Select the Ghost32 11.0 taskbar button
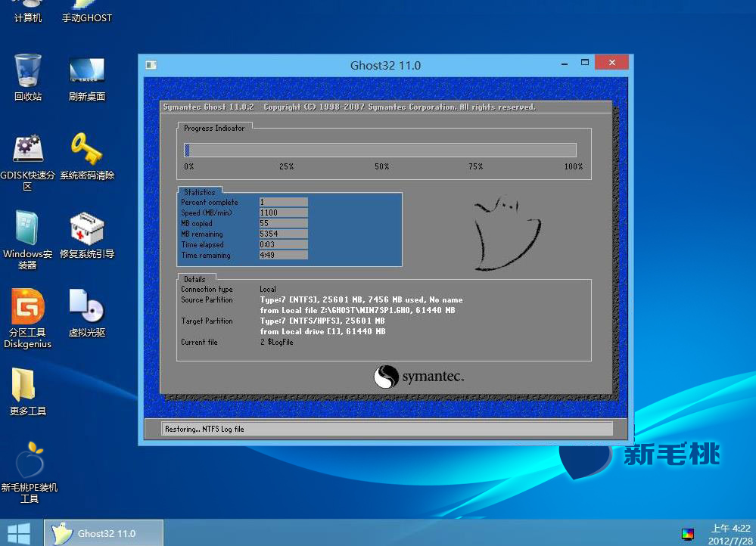756x546 pixels. pyautogui.click(x=104, y=533)
